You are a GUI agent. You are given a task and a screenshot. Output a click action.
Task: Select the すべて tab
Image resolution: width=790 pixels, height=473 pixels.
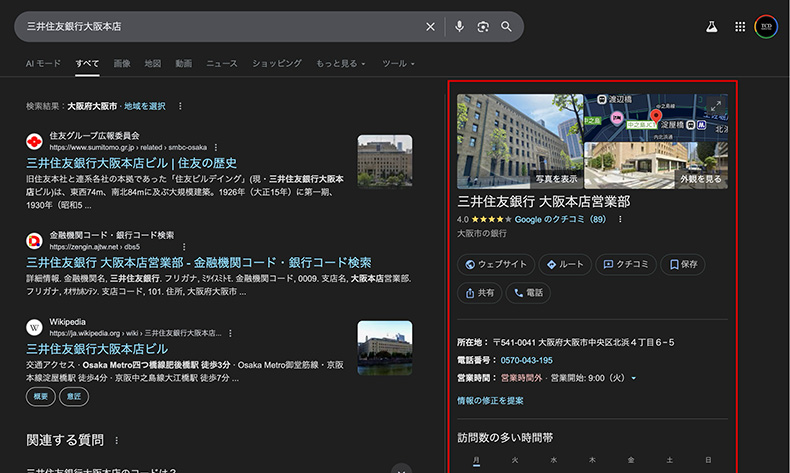pyautogui.click(x=87, y=63)
